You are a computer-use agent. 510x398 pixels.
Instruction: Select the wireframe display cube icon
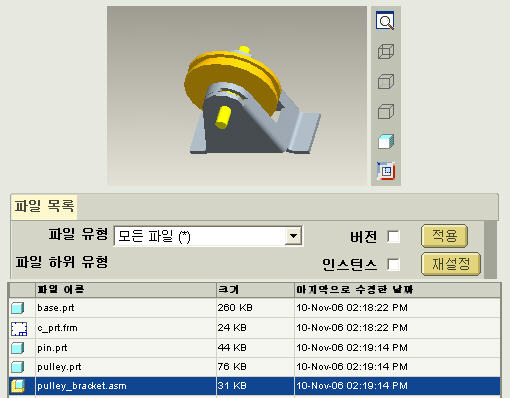[x=386, y=51]
